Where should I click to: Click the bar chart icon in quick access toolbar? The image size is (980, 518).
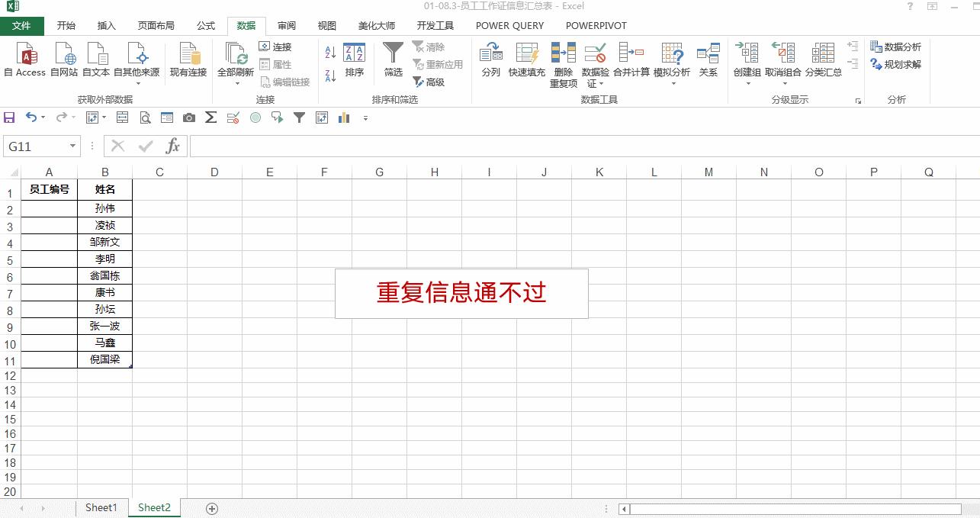(344, 117)
